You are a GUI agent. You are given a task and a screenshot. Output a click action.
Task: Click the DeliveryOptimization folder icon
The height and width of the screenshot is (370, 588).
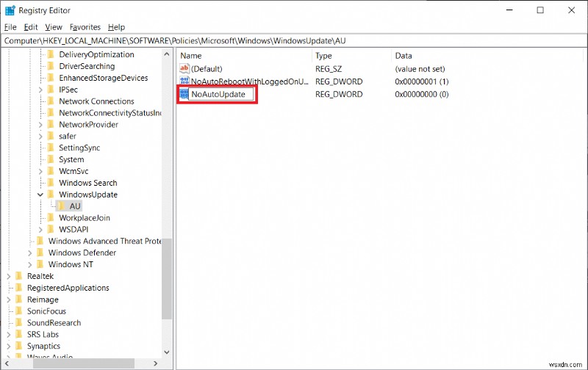(x=51, y=54)
